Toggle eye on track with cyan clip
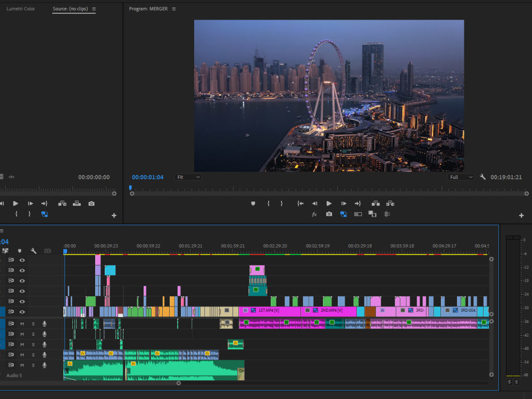 pyautogui.click(x=22, y=270)
